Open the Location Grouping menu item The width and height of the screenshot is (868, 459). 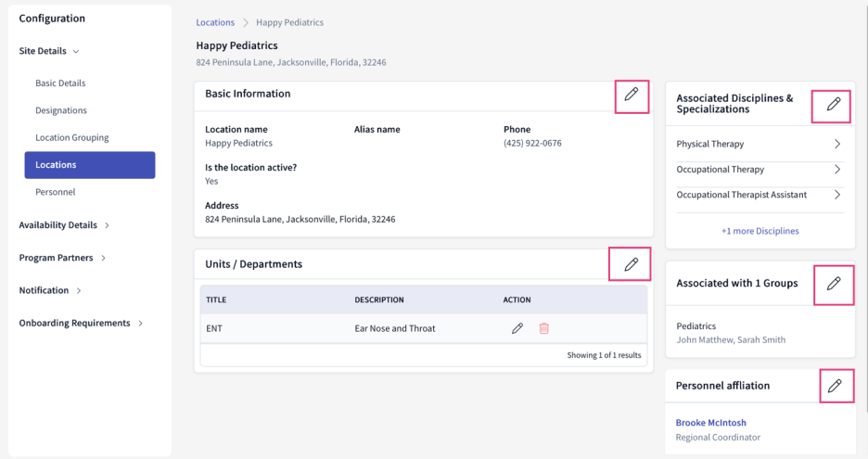pyautogui.click(x=72, y=138)
